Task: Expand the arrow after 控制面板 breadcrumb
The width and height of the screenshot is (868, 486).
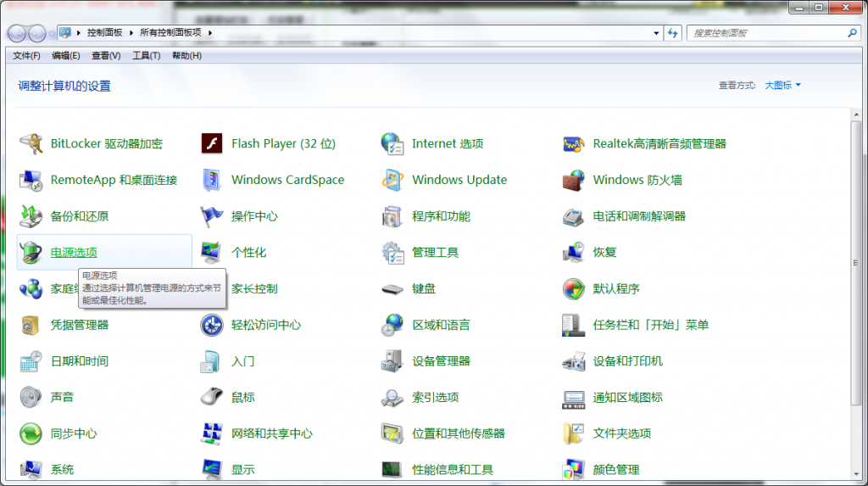Action: (131, 33)
